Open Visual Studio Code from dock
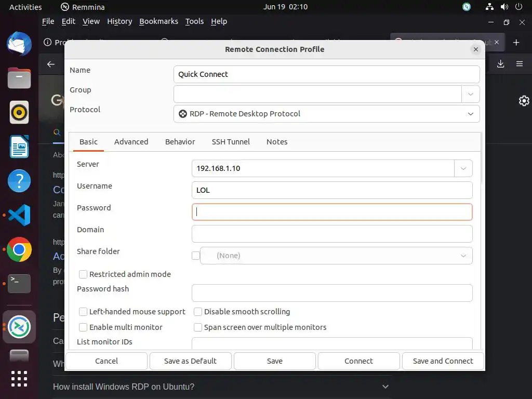Screen dimensions: 532x399 [19, 215]
